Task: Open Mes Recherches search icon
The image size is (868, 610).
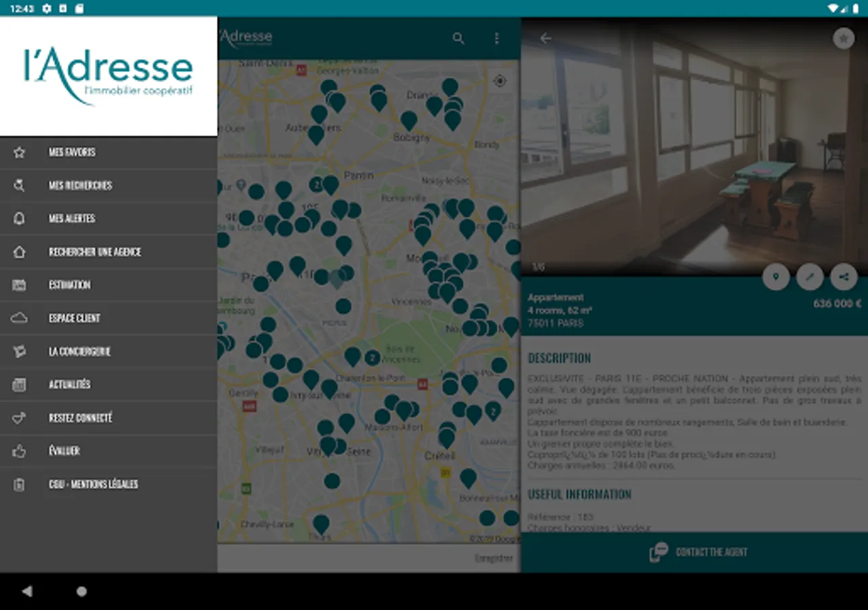Action: (19, 186)
